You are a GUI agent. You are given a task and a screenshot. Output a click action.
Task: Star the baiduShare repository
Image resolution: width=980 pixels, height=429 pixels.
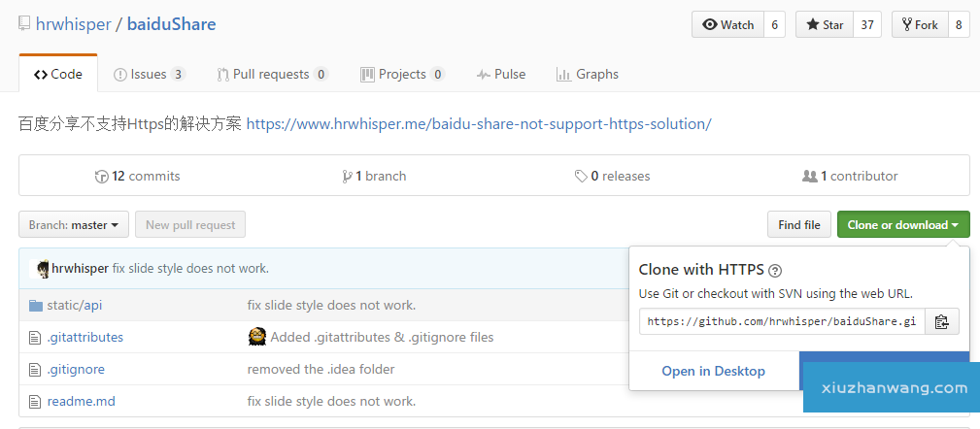(824, 25)
